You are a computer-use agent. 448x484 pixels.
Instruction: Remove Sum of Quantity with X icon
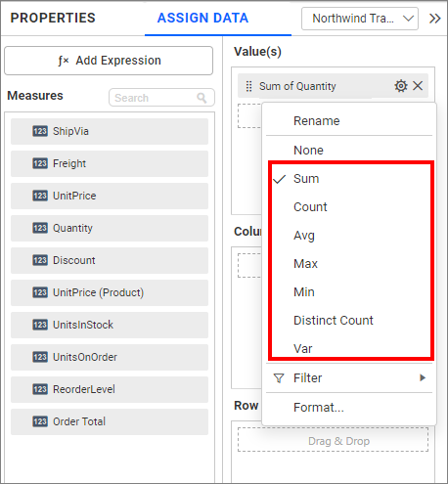coord(418,86)
